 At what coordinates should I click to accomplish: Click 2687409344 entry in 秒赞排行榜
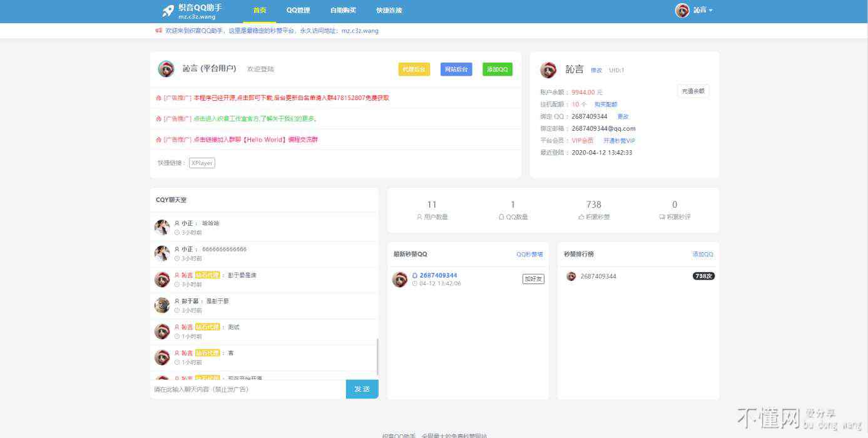598,276
